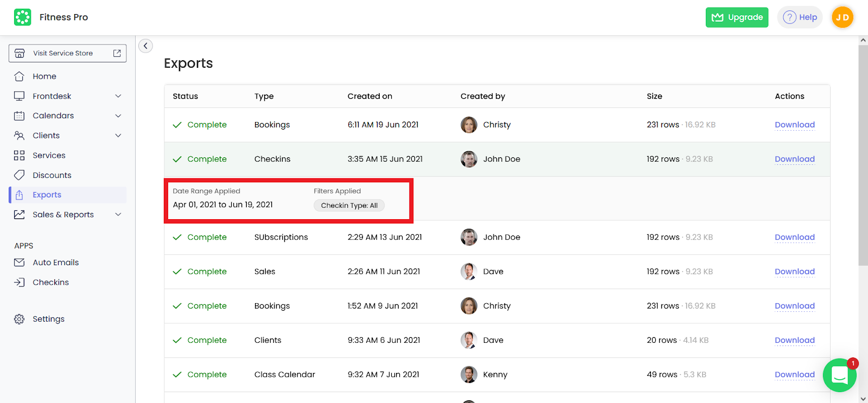Click the scrollbar up arrow
The width and height of the screenshot is (868, 403).
[863, 40]
